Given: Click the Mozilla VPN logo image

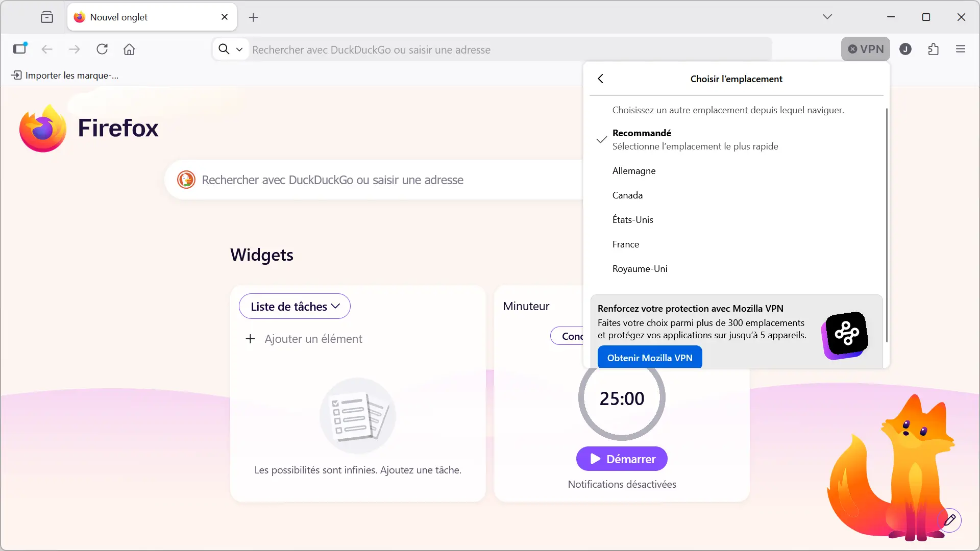Looking at the screenshot, I should tap(845, 335).
